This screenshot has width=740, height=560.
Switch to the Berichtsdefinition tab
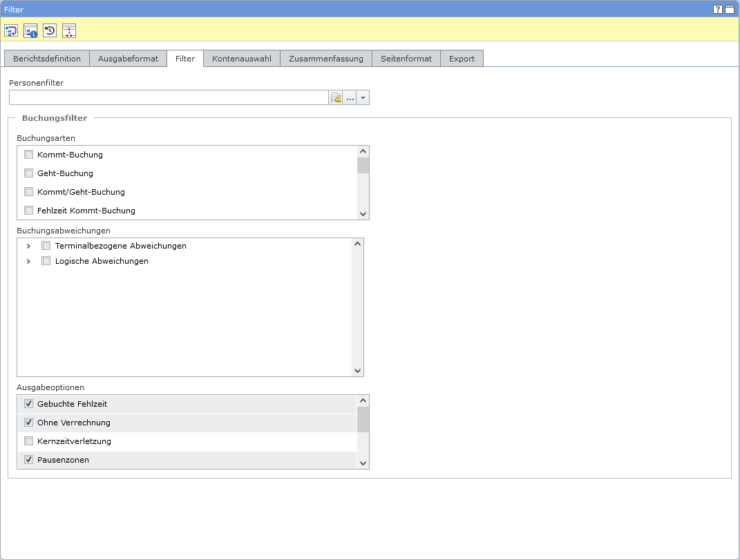tap(47, 59)
